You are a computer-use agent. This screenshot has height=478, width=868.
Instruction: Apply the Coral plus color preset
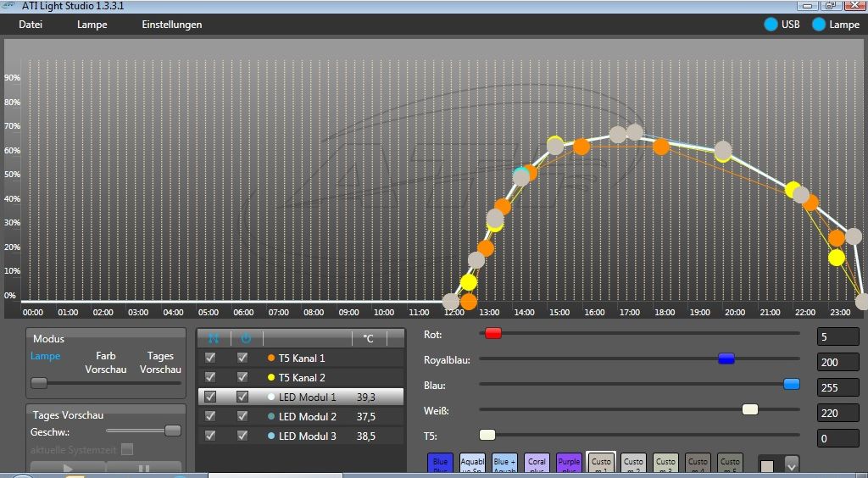click(537, 464)
